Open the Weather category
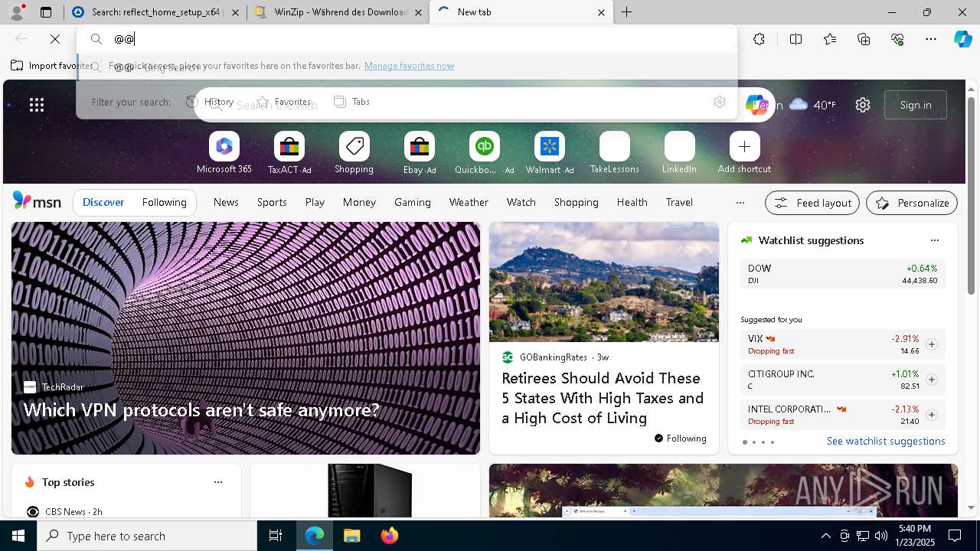This screenshot has height=551, width=980. click(469, 203)
